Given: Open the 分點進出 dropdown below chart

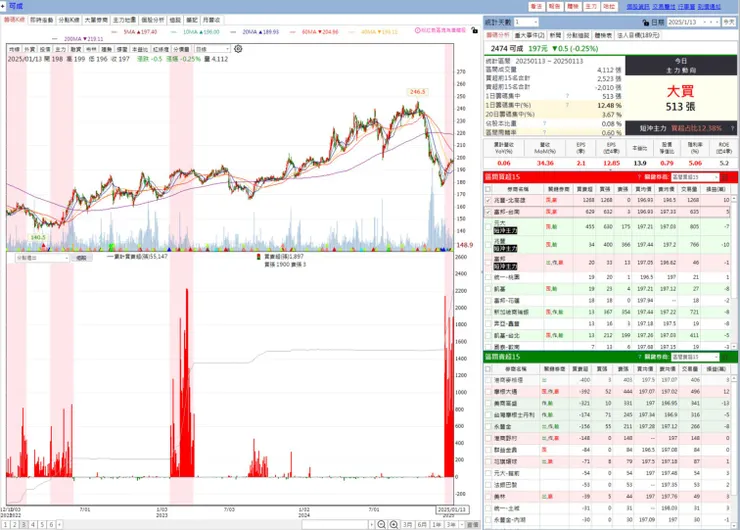Looking at the screenshot, I should [42, 258].
